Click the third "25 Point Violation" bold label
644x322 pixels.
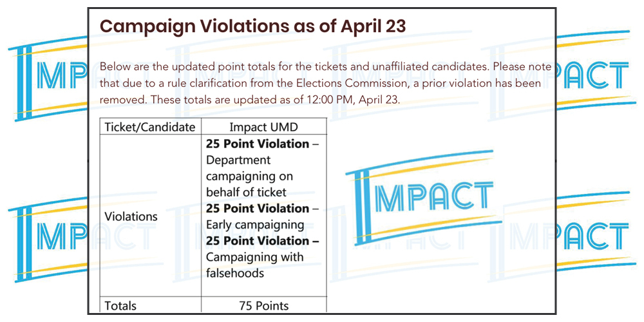pos(258,240)
